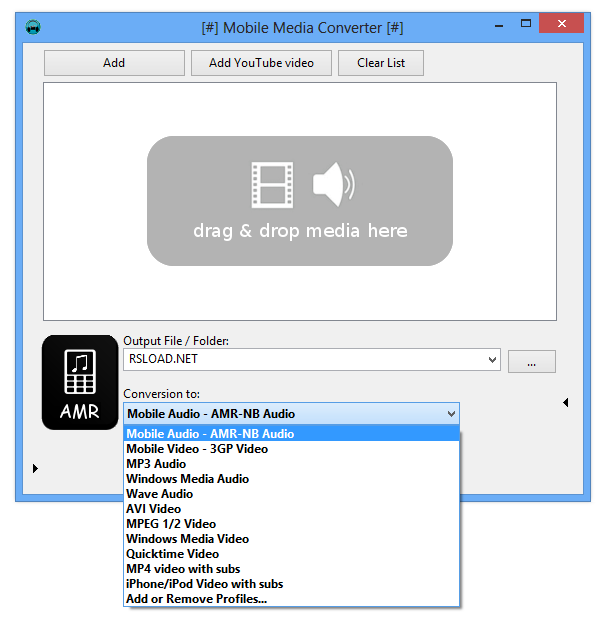Choose Mobile Video - 3GP Video
608x629 pixels.
tap(291, 448)
